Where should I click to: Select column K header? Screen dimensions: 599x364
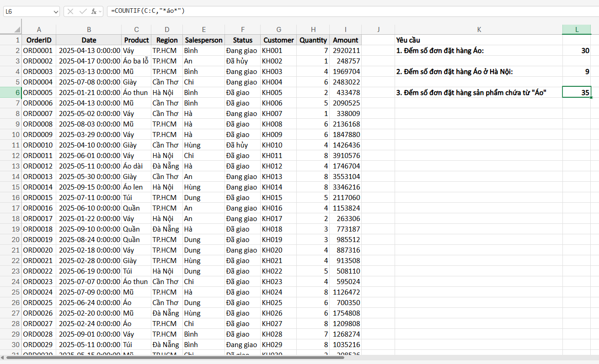[x=478, y=30]
